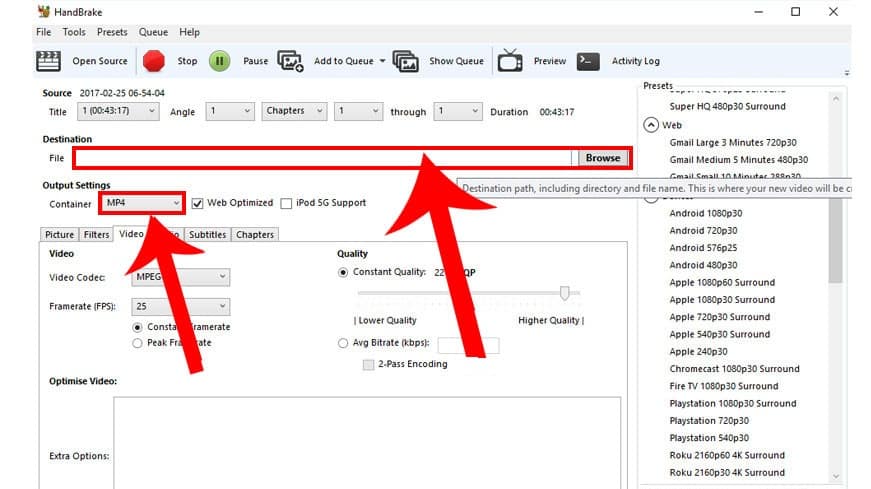Switch to the Video tab
The width and height of the screenshot is (871, 489).
[131, 234]
